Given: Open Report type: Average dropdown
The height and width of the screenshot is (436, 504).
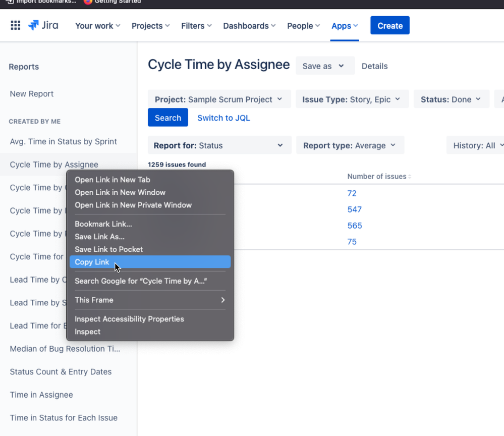Looking at the screenshot, I should tap(350, 145).
